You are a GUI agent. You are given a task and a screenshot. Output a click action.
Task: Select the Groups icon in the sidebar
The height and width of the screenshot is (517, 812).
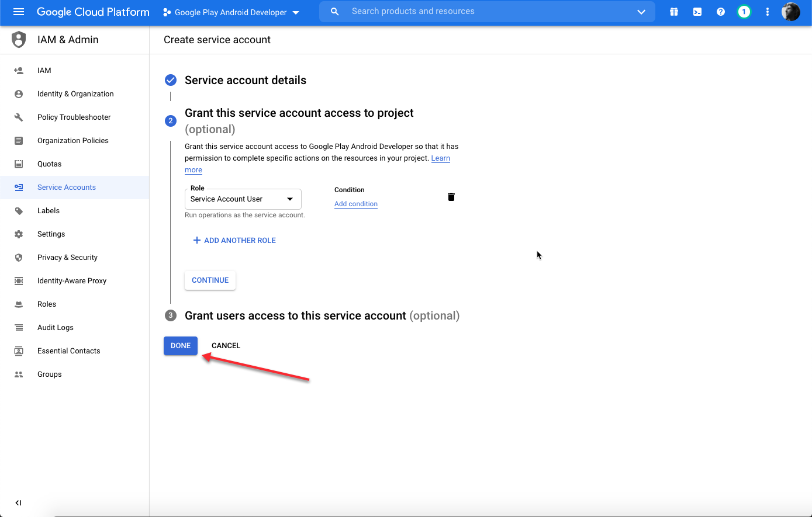tap(18, 374)
